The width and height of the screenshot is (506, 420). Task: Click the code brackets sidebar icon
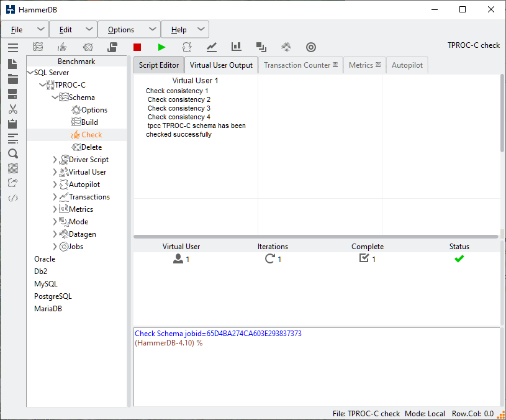coord(13,198)
